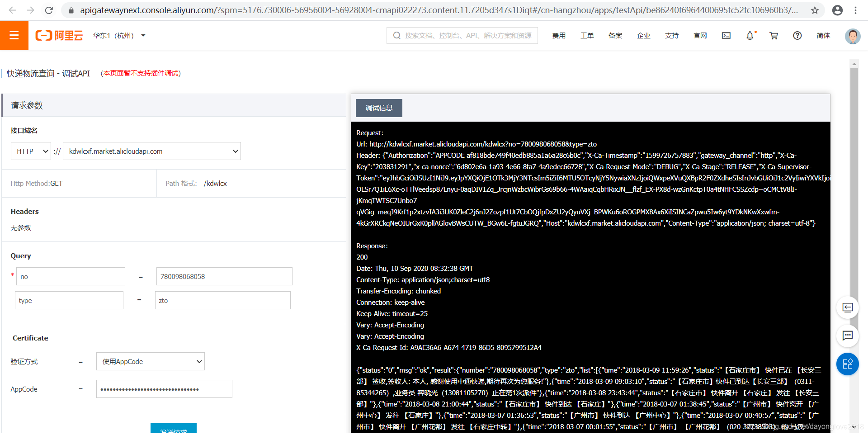Click the 'no' query parameter name field
The image size is (868, 435).
coord(71,276)
